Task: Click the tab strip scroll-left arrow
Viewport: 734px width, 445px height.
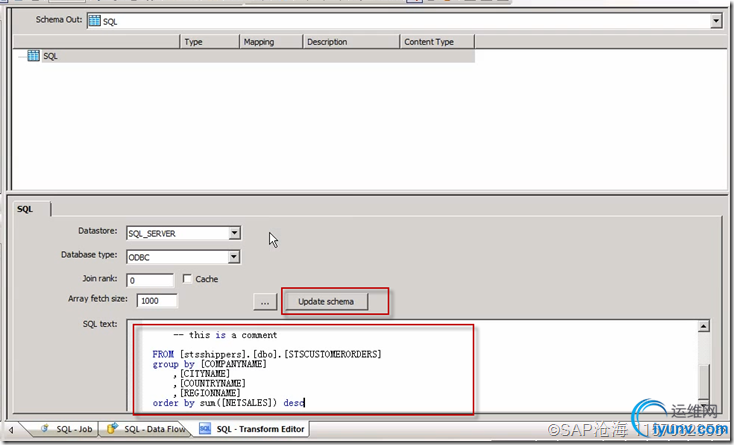Action: point(11,429)
